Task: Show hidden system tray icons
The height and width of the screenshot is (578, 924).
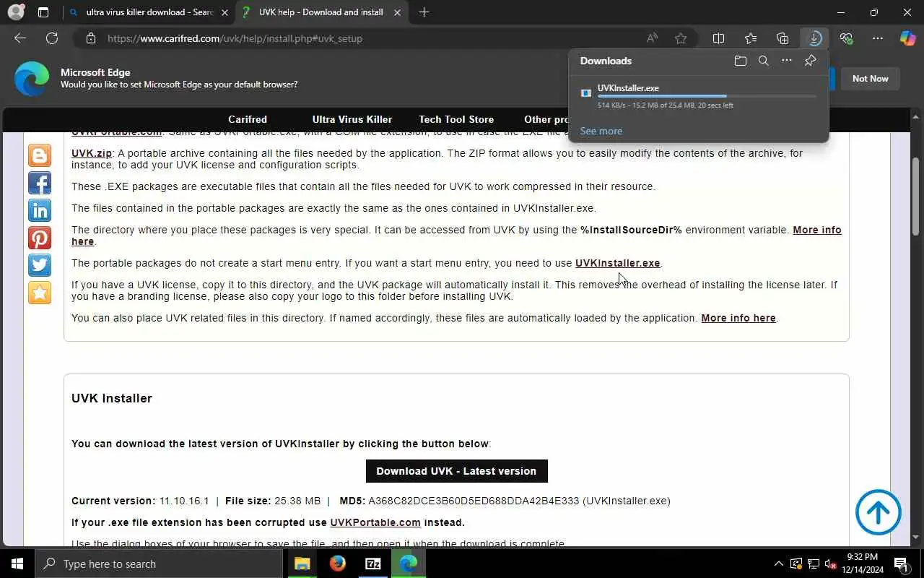Action: pyautogui.click(x=778, y=564)
